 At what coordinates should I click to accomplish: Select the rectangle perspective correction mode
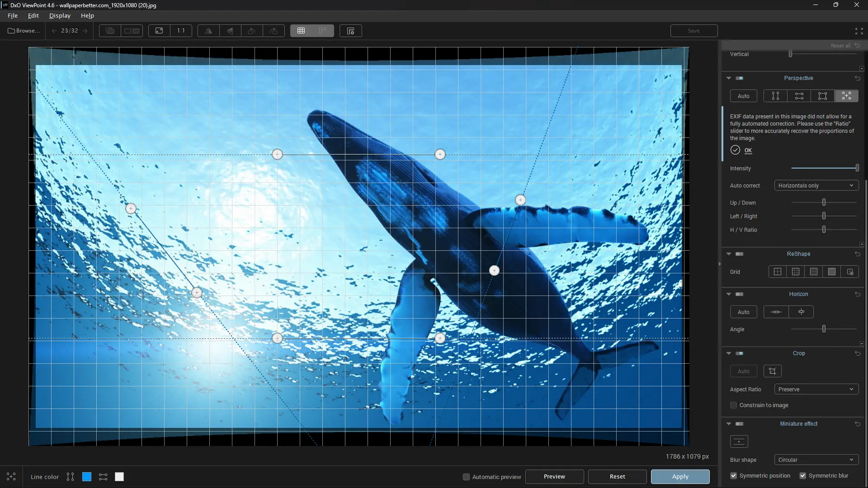click(x=822, y=96)
